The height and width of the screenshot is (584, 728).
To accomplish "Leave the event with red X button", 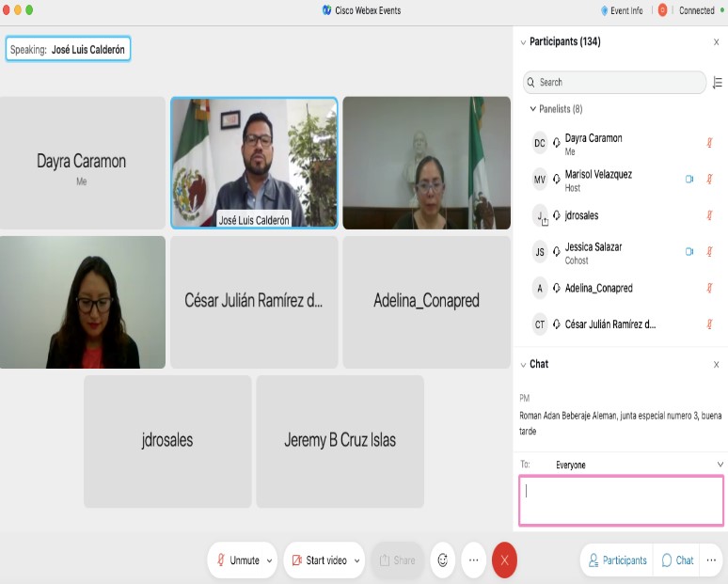I will (x=505, y=560).
